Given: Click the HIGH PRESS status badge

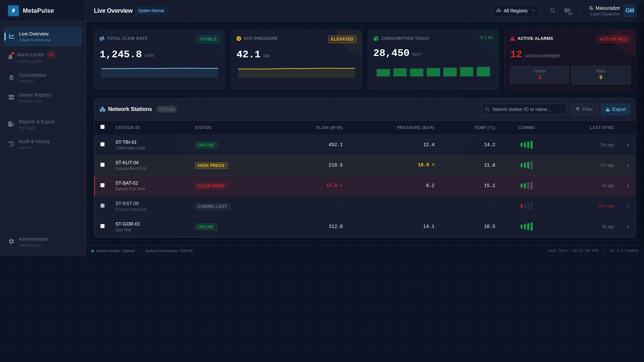Looking at the screenshot, I should pos(211,166).
